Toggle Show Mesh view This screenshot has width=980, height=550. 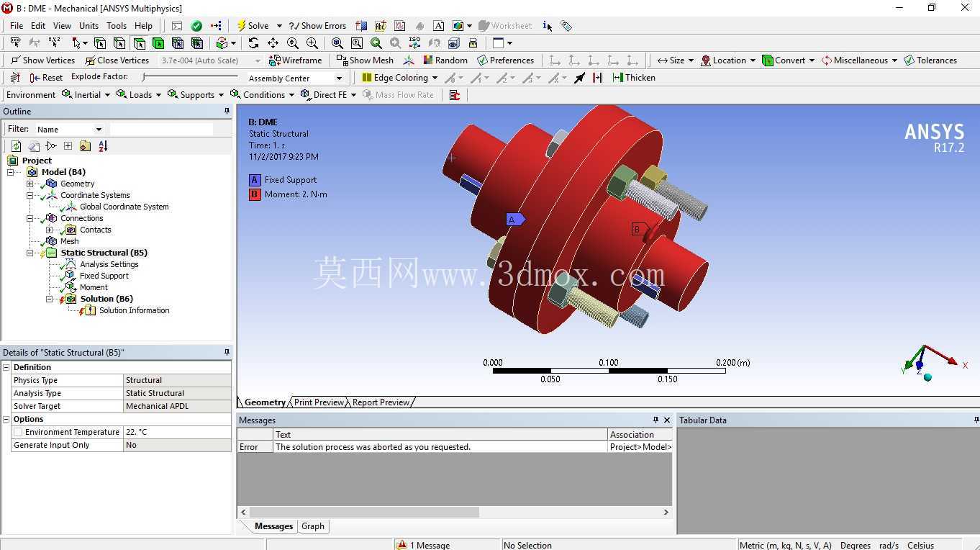point(365,60)
